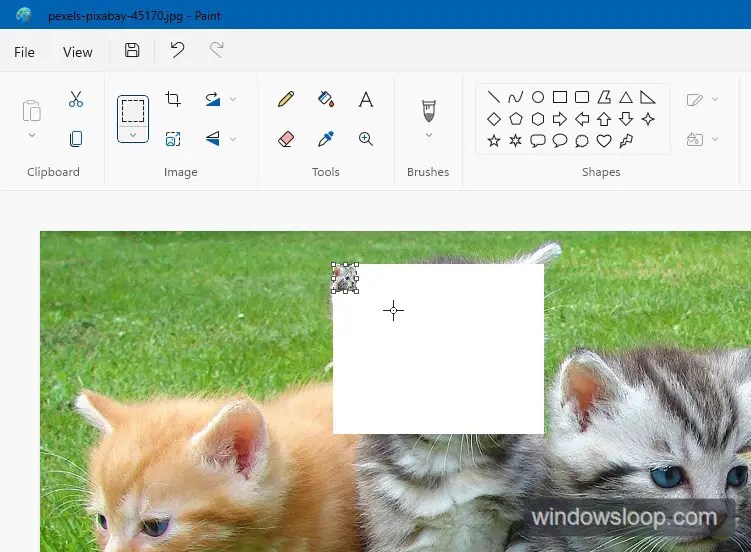Image resolution: width=751 pixels, height=552 pixels.
Task: Choose the Polygon shape
Action: (x=604, y=97)
